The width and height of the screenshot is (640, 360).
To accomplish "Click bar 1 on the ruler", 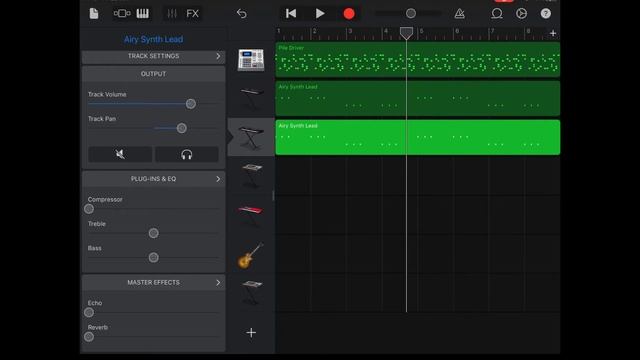I will (x=279, y=31).
